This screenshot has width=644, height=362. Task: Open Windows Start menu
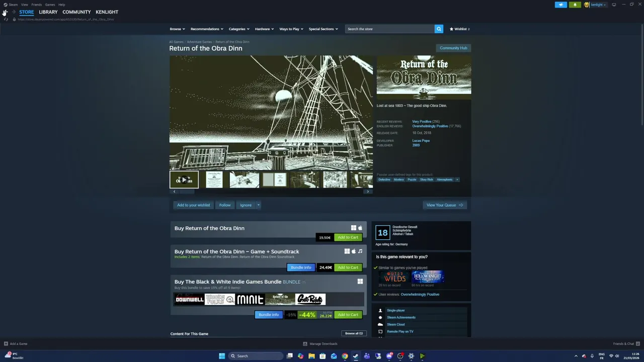pyautogui.click(x=222, y=356)
